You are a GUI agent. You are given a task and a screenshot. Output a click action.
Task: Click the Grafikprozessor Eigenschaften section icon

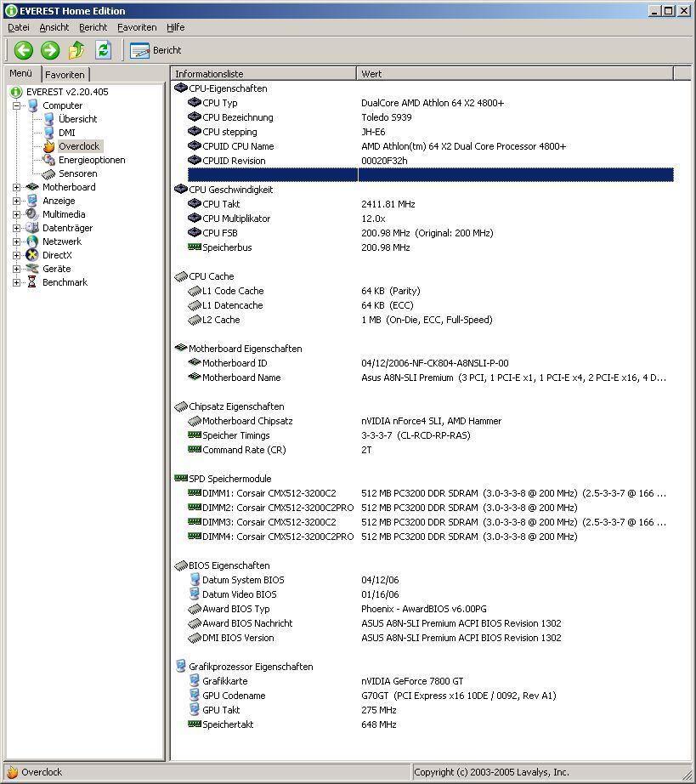181,667
